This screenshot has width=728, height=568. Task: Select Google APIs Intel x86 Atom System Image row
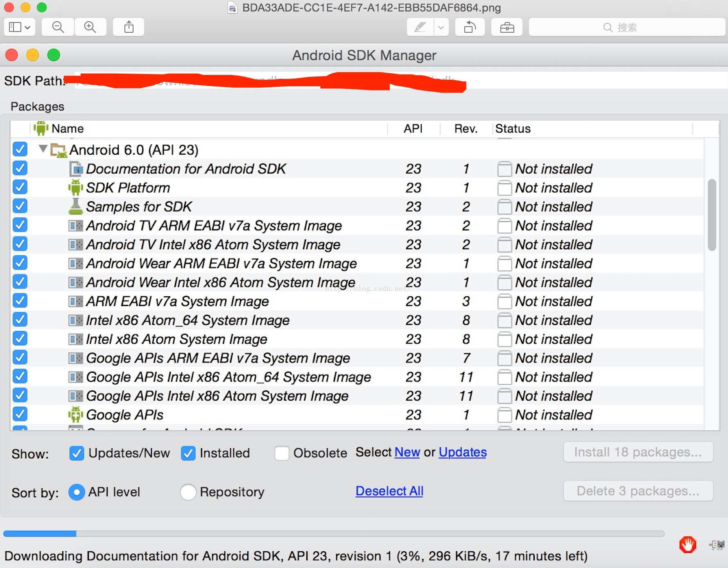[357, 396]
